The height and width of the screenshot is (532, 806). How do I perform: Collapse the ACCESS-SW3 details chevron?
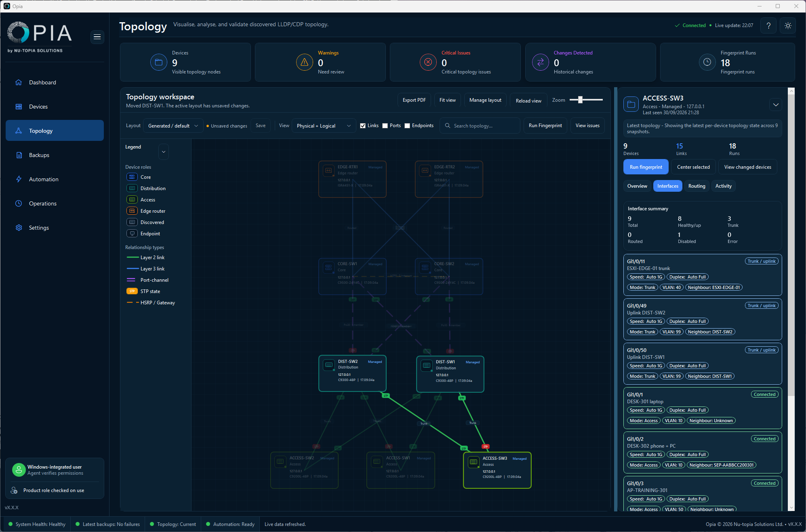coord(776,105)
